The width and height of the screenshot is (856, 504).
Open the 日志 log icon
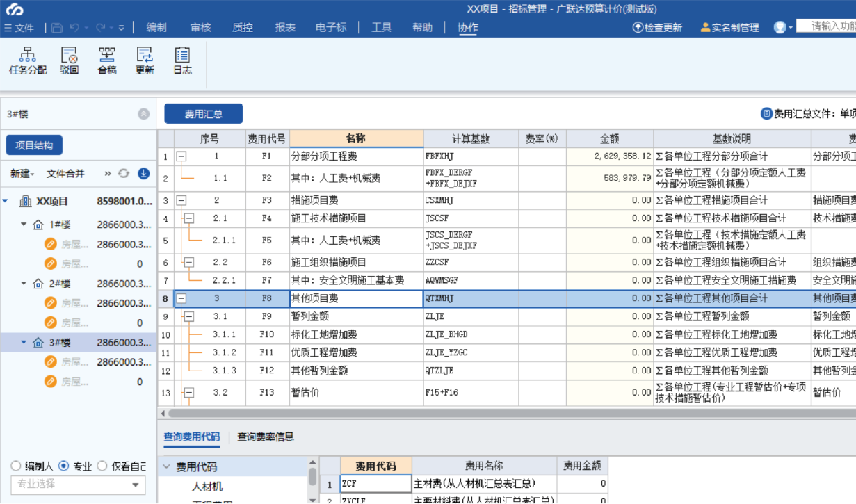click(x=182, y=55)
